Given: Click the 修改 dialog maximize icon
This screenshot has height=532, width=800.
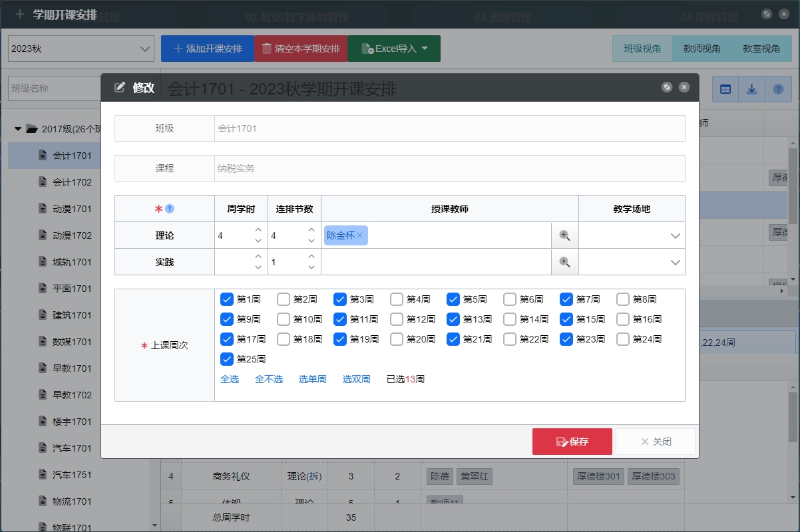Looking at the screenshot, I should (x=667, y=87).
